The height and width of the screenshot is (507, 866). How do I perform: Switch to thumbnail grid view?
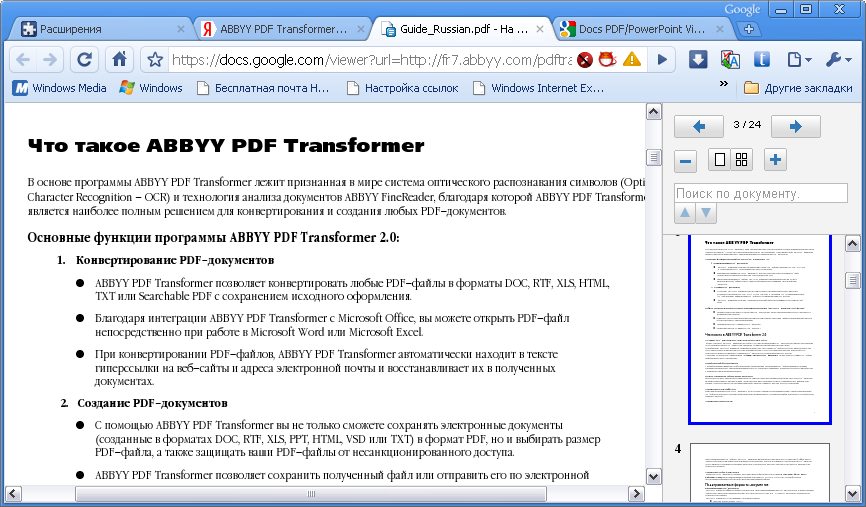click(x=742, y=160)
